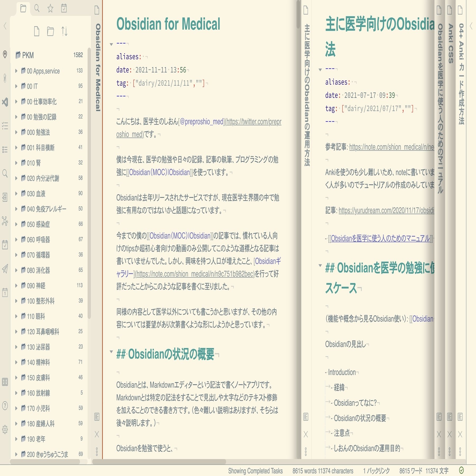The height and width of the screenshot is (476, 476).
Task: Expand the 090 神経 folder
Action: click(16, 286)
